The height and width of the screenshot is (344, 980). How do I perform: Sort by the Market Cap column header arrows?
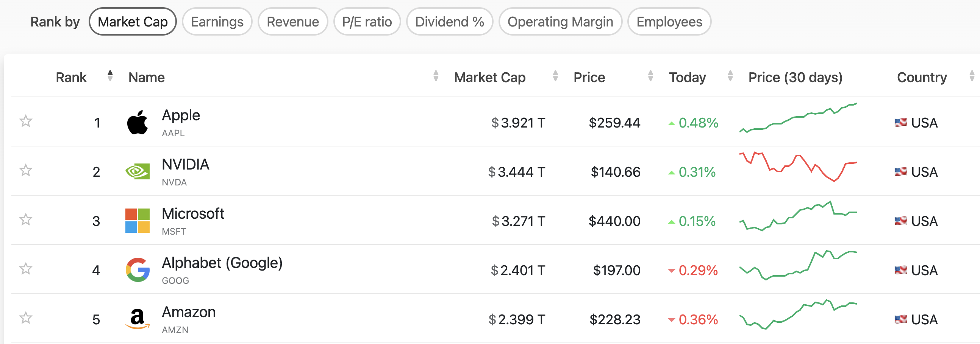coord(555,76)
